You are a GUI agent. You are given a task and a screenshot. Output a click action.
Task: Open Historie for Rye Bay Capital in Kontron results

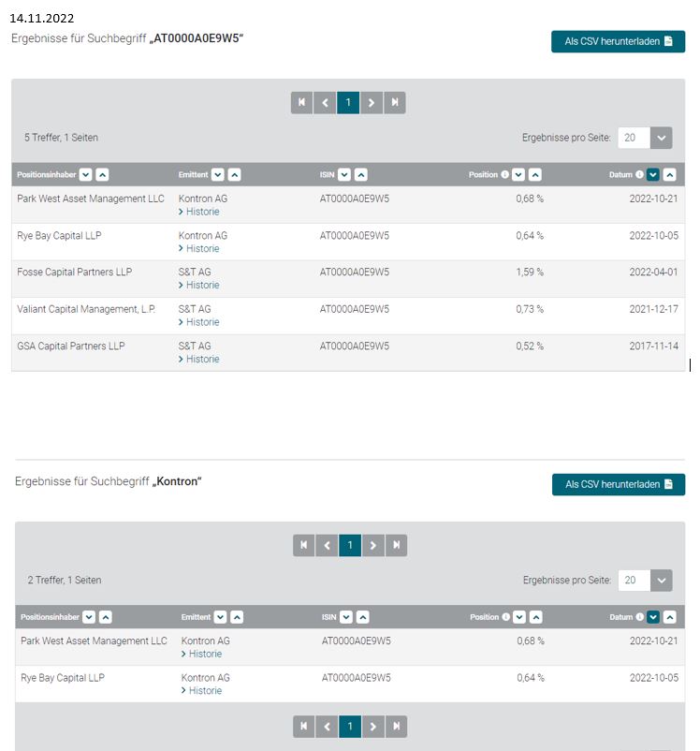coord(205,690)
